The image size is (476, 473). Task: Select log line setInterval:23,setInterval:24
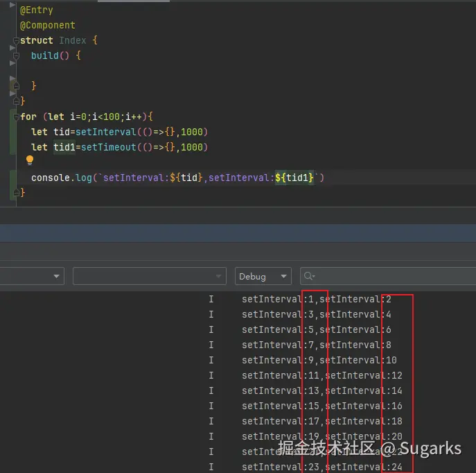321,467
